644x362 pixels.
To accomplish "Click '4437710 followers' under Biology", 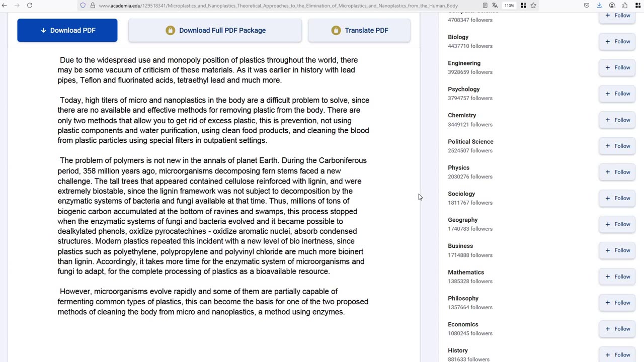I will (x=470, y=46).
